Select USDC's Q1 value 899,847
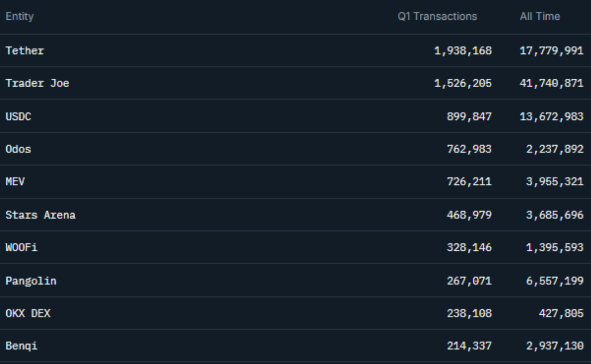This screenshot has width=591, height=364. (x=469, y=116)
